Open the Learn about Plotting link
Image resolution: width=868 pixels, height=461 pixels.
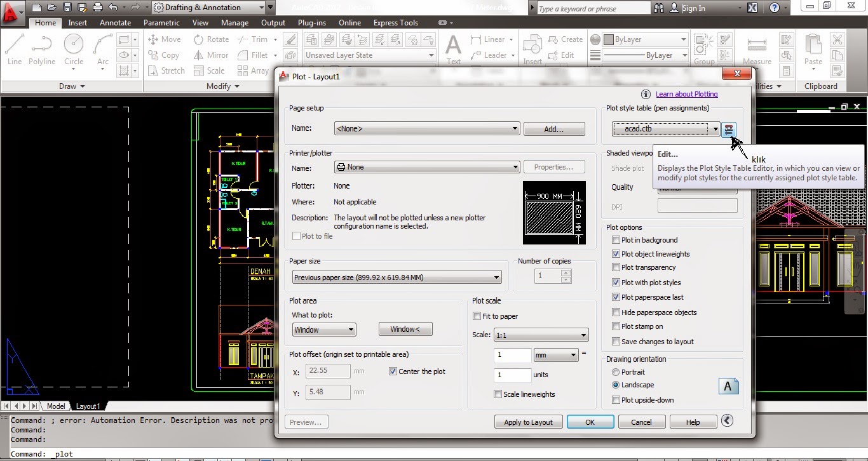686,93
